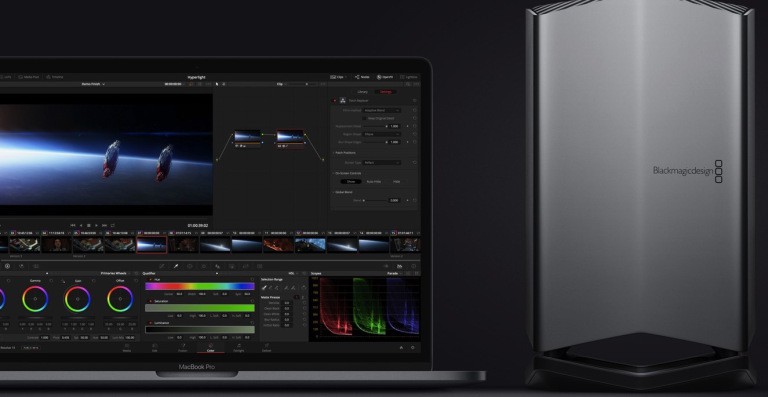Select the Hide on-screen controls button
The width and height of the screenshot is (768, 397).
(396, 182)
